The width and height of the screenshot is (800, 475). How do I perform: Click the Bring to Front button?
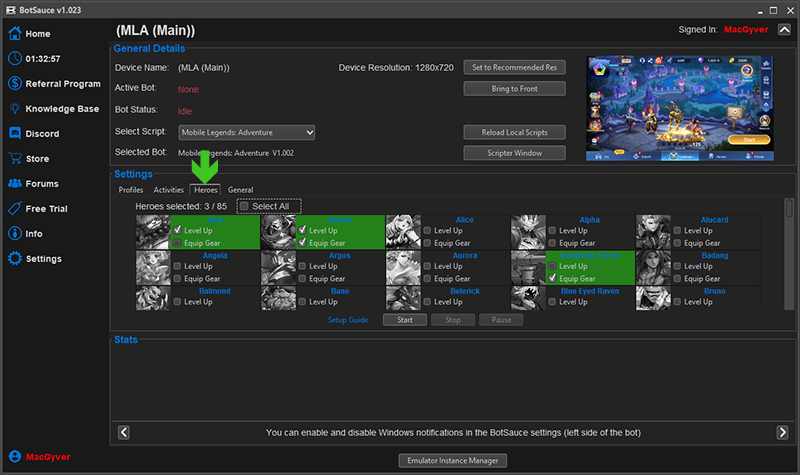click(514, 89)
